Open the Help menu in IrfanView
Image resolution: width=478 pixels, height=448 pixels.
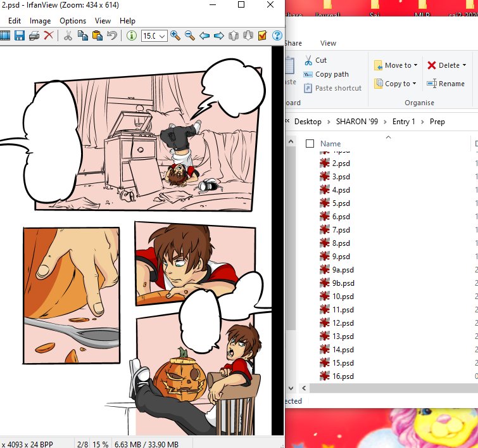[127, 21]
